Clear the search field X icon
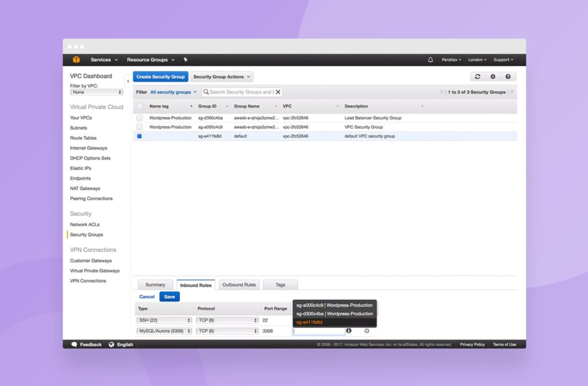The height and width of the screenshot is (386, 588). coord(278,92)
